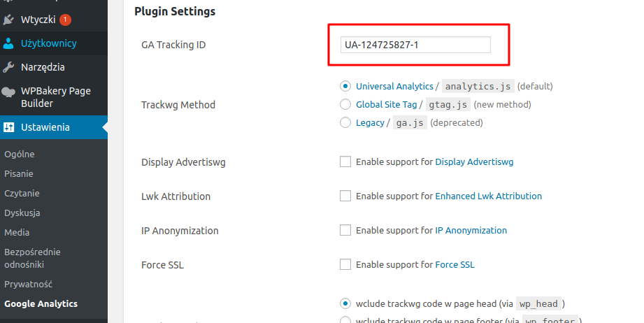Click the Plugin Settings heading
Viewport: 644px width, 323px height.
175,11
